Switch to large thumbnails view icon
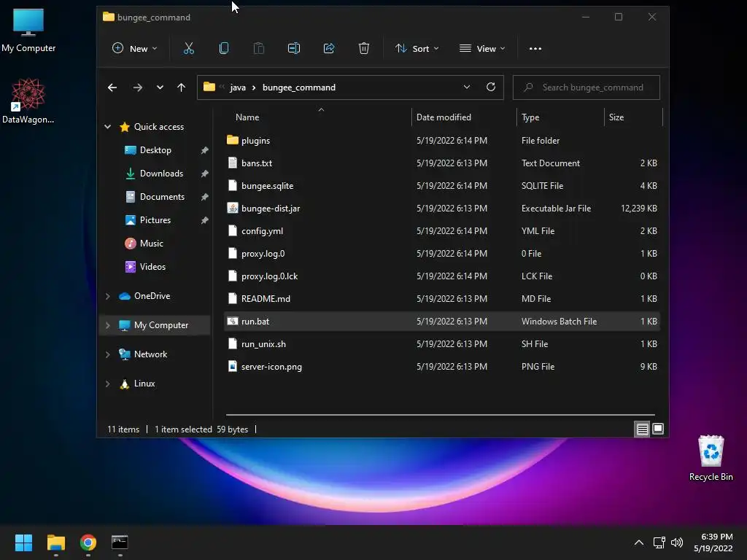The width and height of the screenshot is (747, 560). point(658,429)
